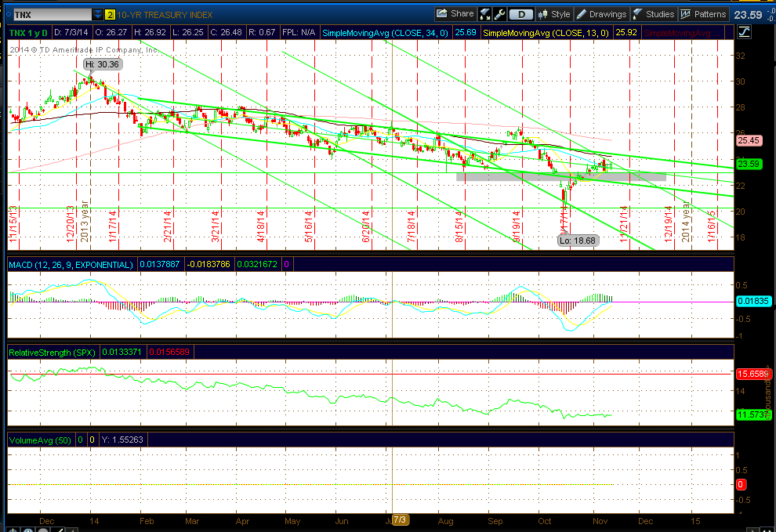Screen dimensions: 776x532
Task: Click the L: 26.25 low value
Action: click(188, 33)
